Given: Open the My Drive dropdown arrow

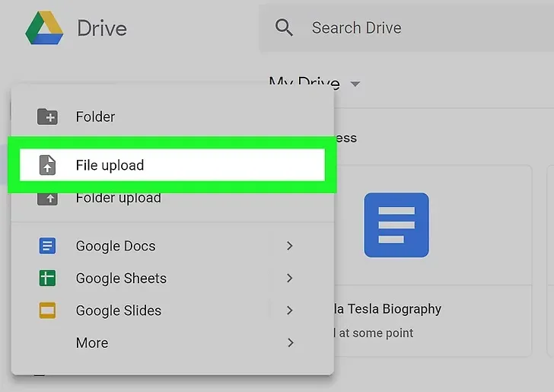Looking at the screenshot, I should (355, 84).
